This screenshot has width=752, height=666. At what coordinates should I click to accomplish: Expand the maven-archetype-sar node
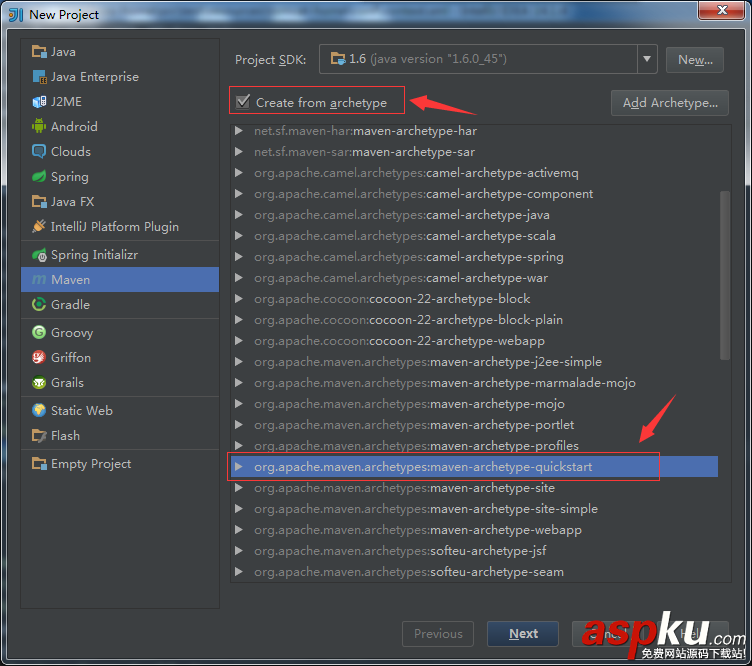[238, 152]
